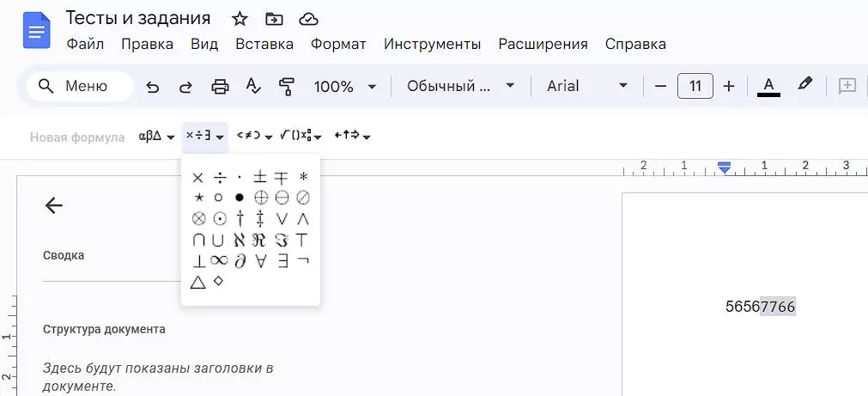Insert the division sign ÷
868x396 pixels.
221,178
